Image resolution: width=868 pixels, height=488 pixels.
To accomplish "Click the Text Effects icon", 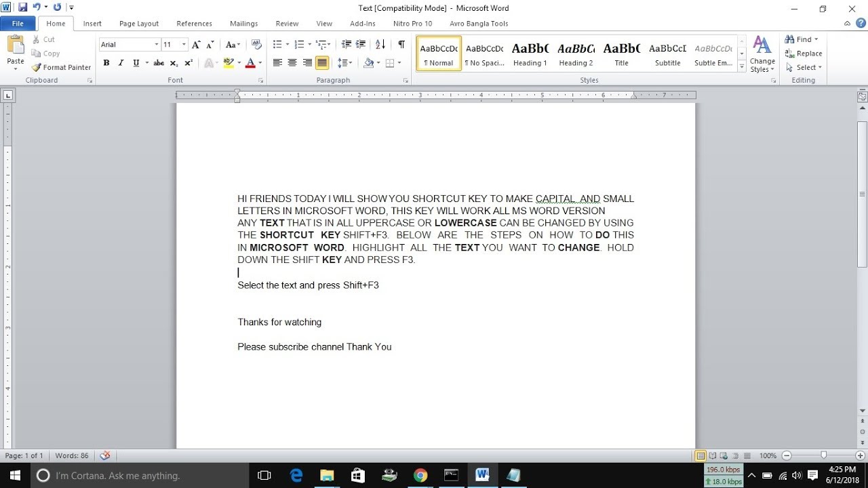I will (x=208, y=63).
